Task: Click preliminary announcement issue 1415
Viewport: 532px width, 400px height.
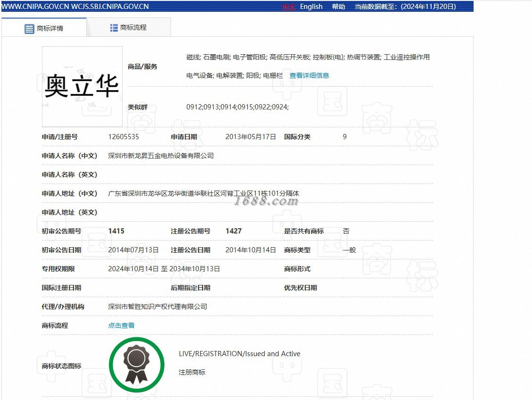Action: [116, 231]
